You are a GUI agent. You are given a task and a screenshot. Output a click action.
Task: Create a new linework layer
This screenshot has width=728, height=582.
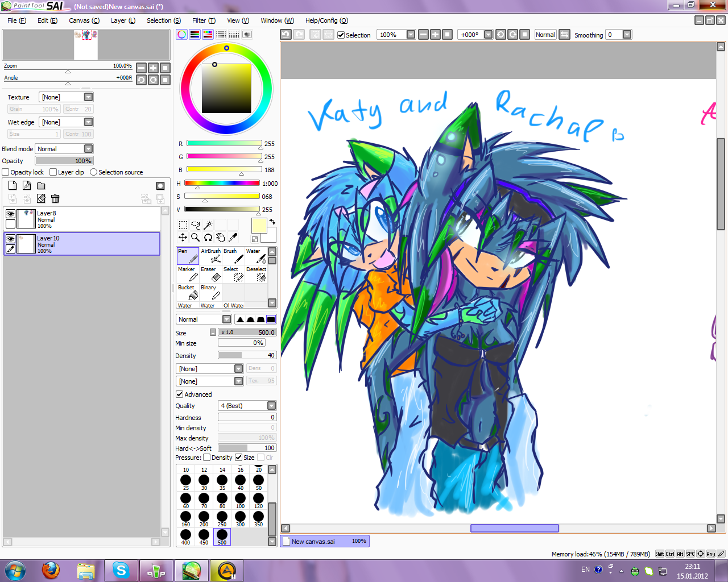27,185
